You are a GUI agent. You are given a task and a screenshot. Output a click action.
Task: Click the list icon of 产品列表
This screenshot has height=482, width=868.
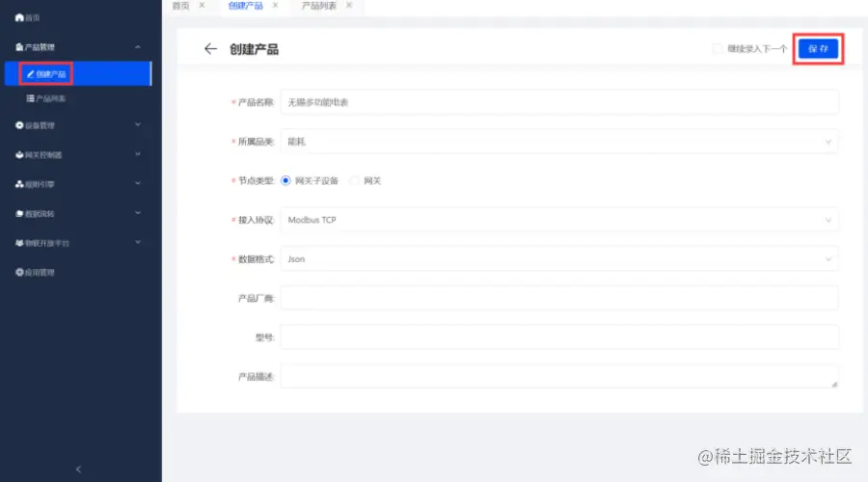pyautogui.click(x=31, y=98)
